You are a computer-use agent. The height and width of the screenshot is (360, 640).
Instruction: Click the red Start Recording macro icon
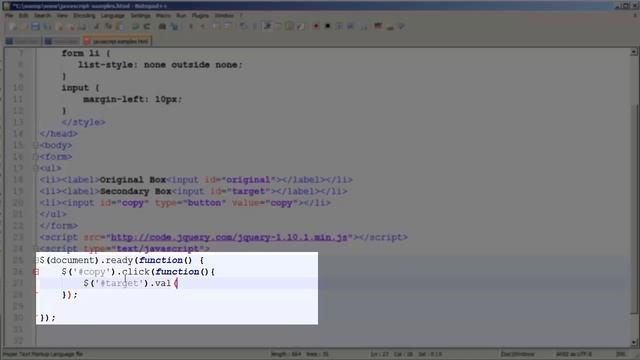[316, 27]
